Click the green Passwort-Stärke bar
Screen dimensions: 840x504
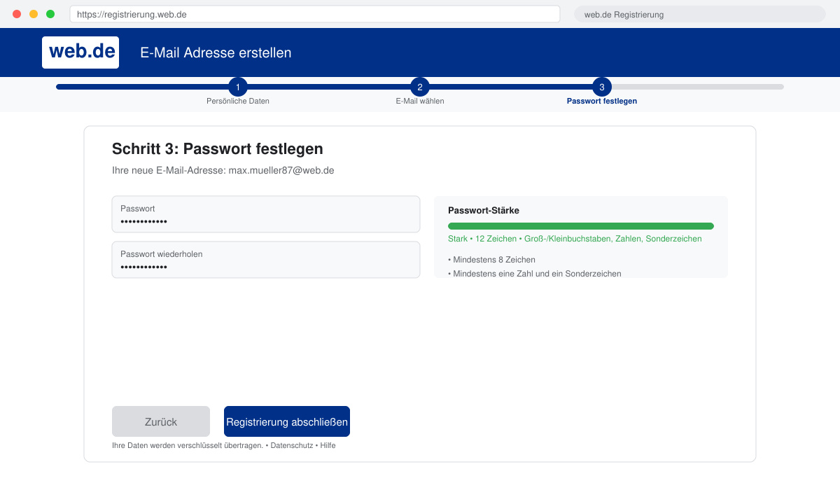coord(581,226)
